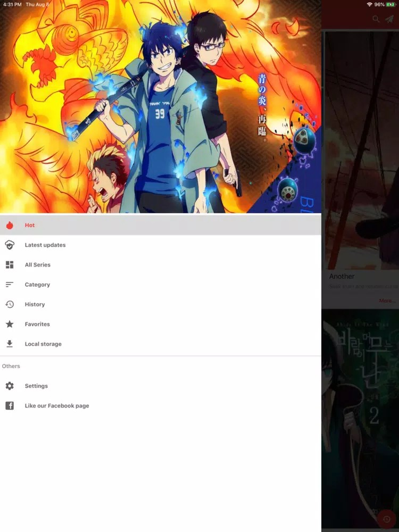Open reading History

click(x=161, y=304)
